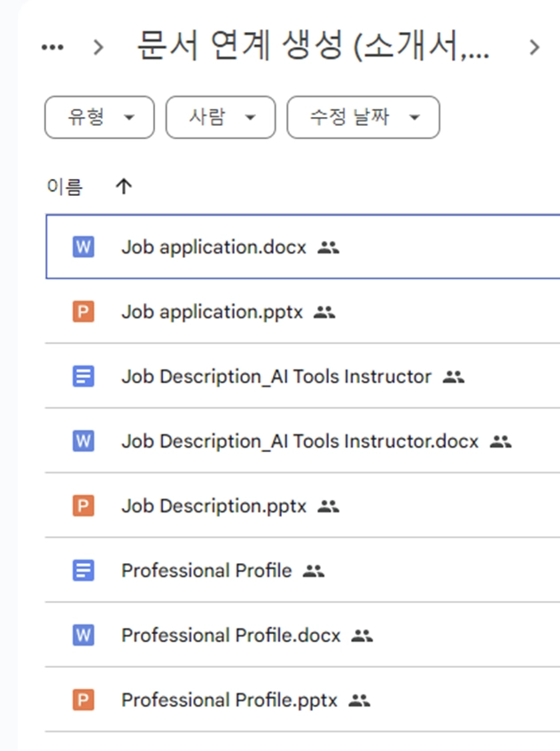Click Word icon of Job application.docx

[82, 247]
